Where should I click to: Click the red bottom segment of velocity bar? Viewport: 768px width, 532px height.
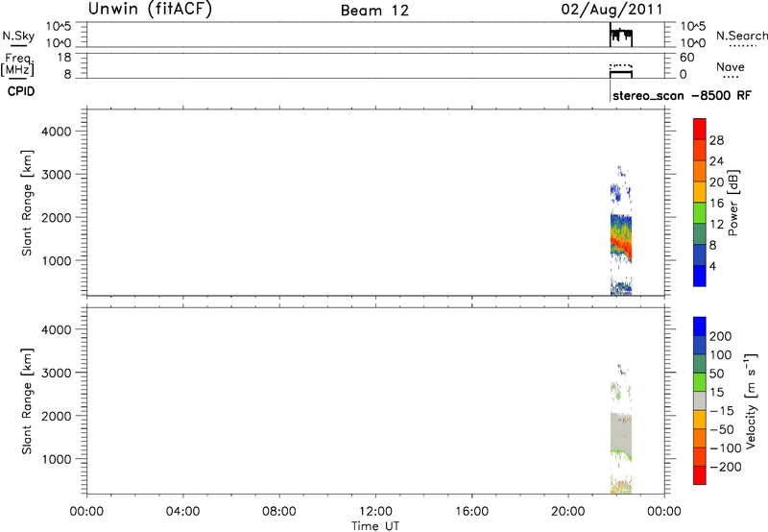(x=700, y=475)
